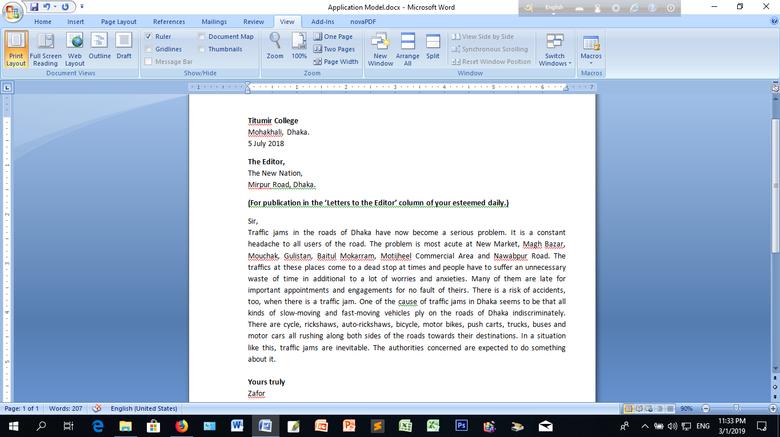This screenshot has height=437, width=780.
Task: Select Full Screen Reading in status bar
Action: point(639,409)
